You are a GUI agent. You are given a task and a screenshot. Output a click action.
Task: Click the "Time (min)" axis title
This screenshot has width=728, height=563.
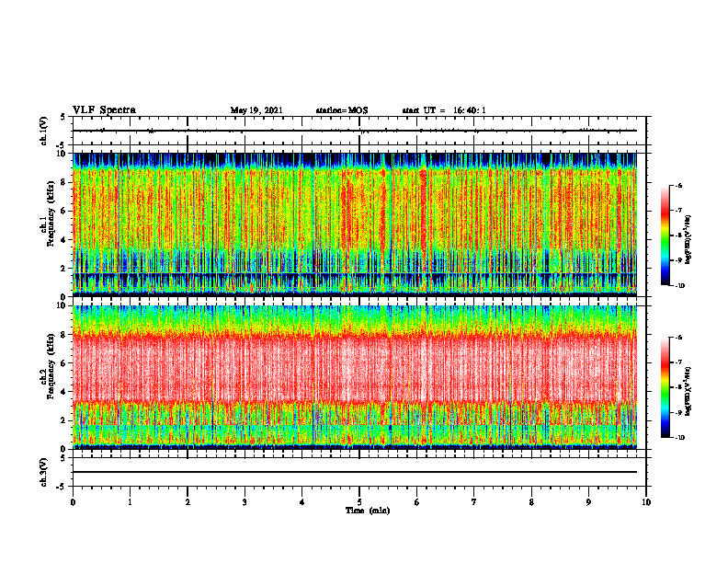pos(368,511)
